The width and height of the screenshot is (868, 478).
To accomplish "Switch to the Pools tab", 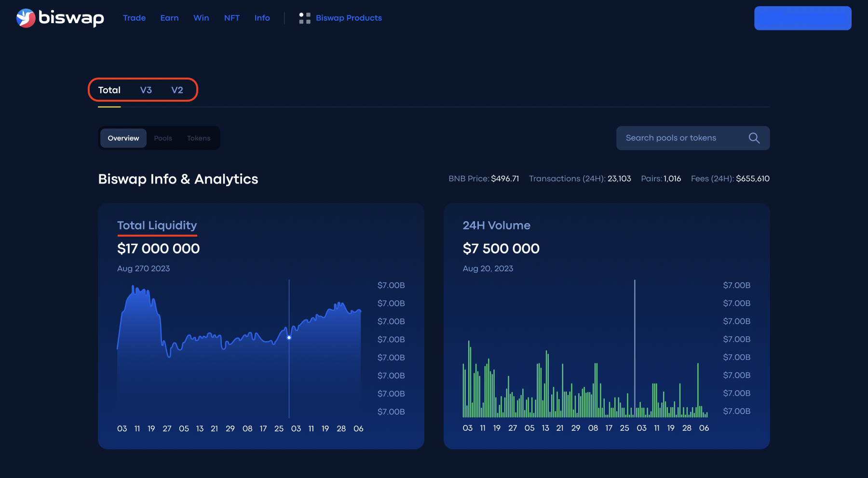I will click(163, 138).
